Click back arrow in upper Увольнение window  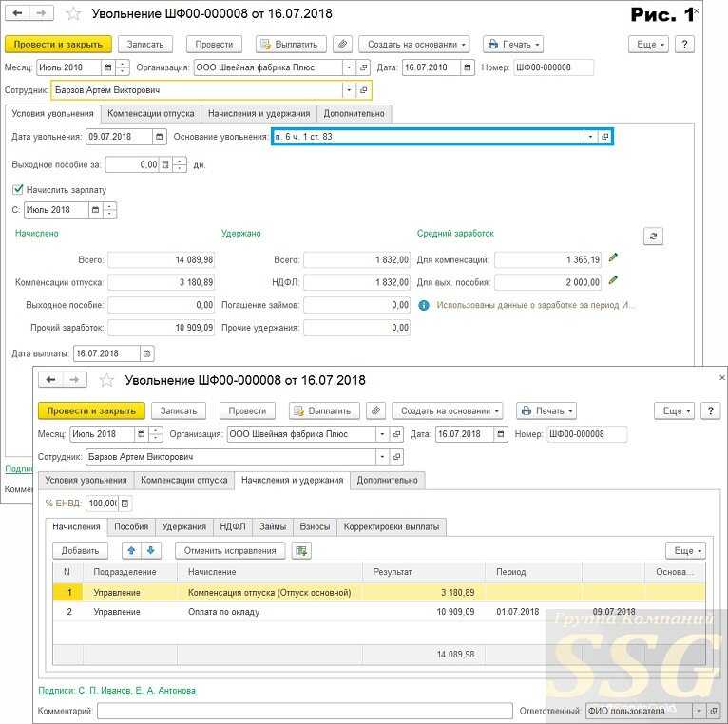pyautogui.click(x=18, y=13)
